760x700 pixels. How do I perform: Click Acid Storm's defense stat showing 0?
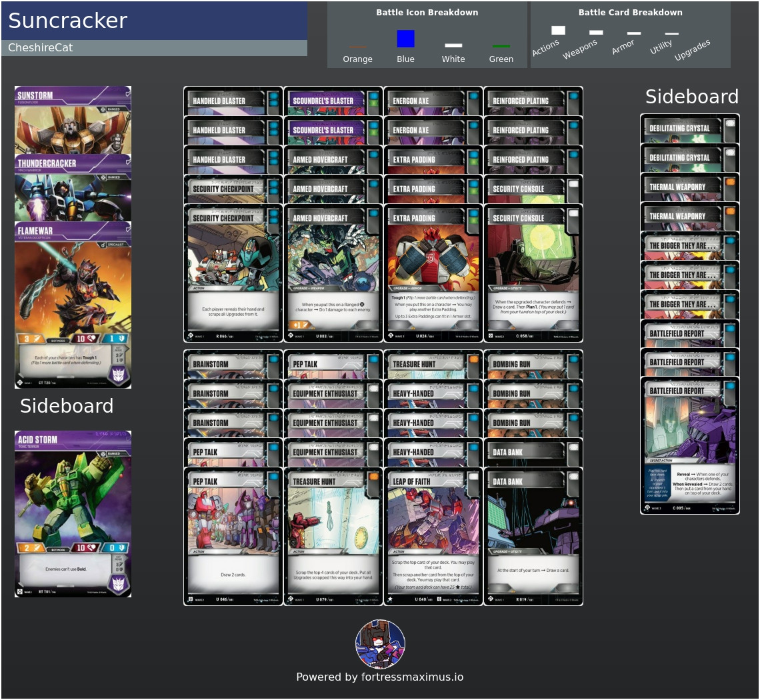click(116, 548)
